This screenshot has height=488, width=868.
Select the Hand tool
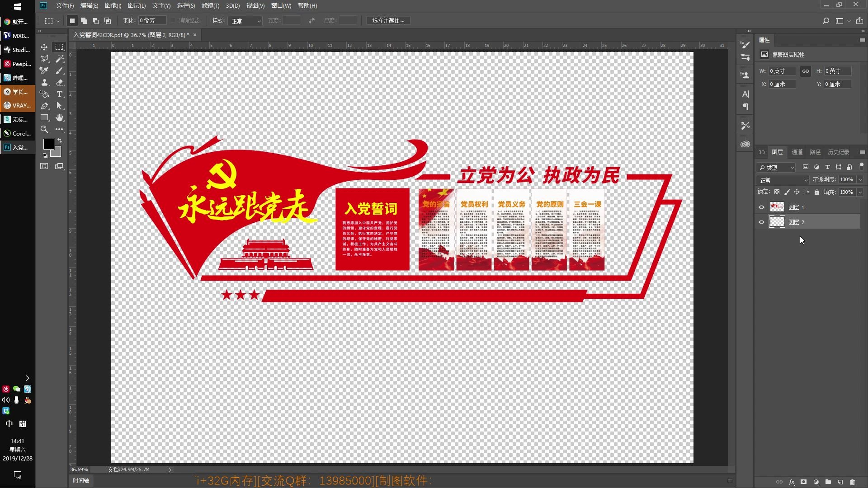pos(59,117)
